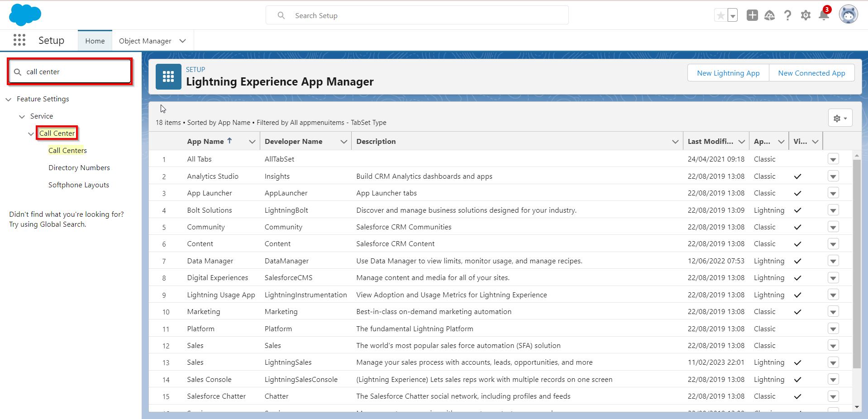This screenshot has height=419, width=868.
Task: Click New Connected App button
Action: [x=811, y=73]
